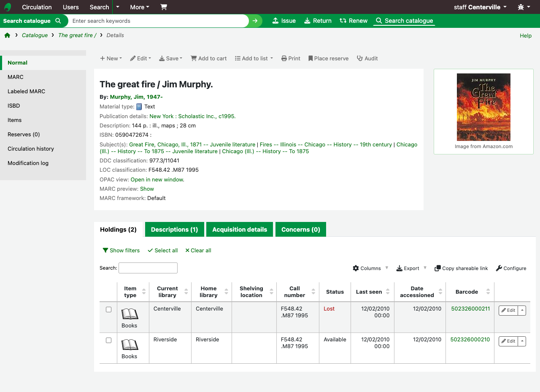540x392 pixels.
Task: Copy shareable link for holdings table
Action: click(x=461, y=268)
